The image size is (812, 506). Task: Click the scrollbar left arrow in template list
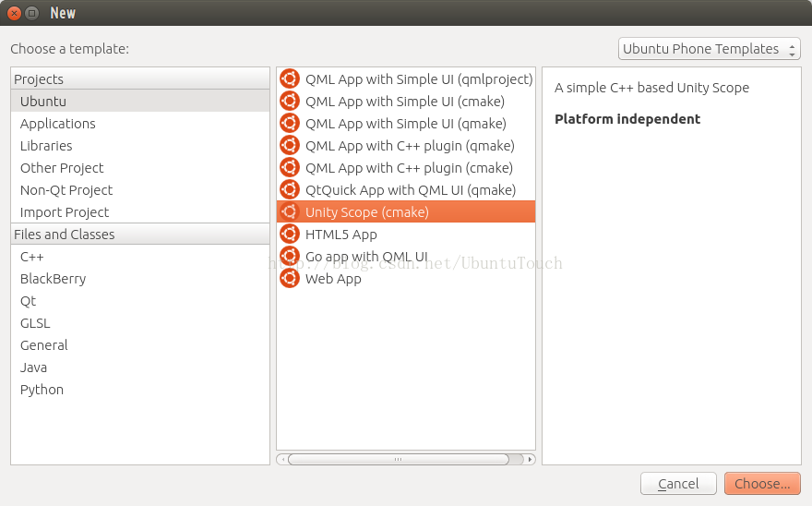coord(282,459)
